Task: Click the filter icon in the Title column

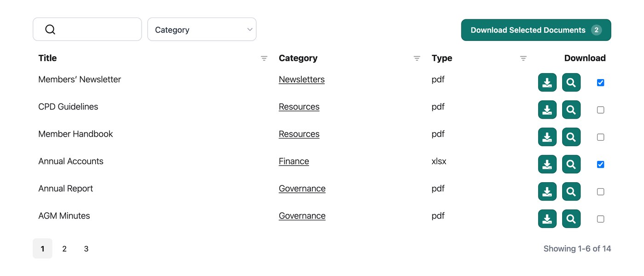Action: click(x=264, y=58)
